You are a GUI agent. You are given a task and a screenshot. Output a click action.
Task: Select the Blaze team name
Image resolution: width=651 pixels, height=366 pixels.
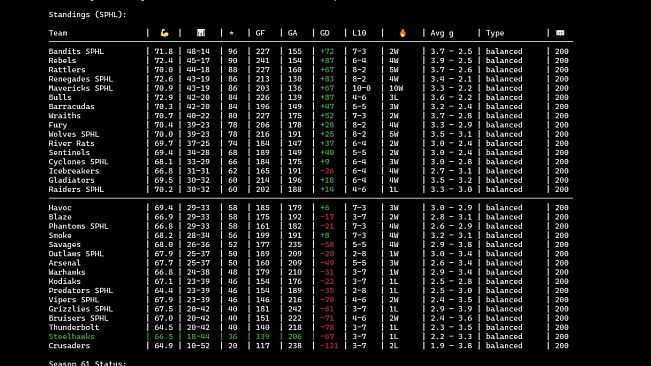pos(60,217)
